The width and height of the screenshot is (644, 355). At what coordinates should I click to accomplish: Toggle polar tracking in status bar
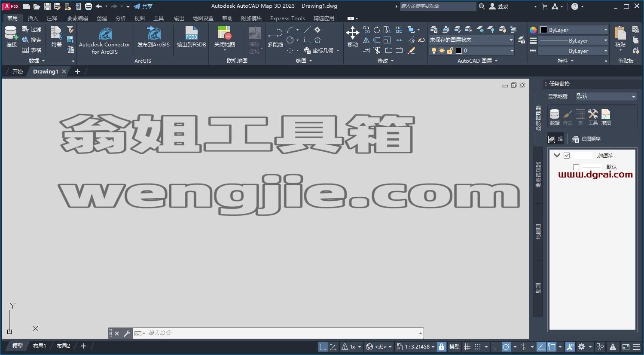click(507, 347)
